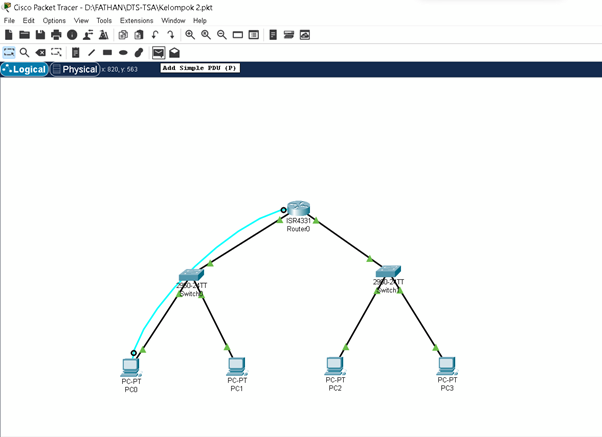Click the PC3 computer
The width and height of the screenshot is (602, 437).
(447, 366)
